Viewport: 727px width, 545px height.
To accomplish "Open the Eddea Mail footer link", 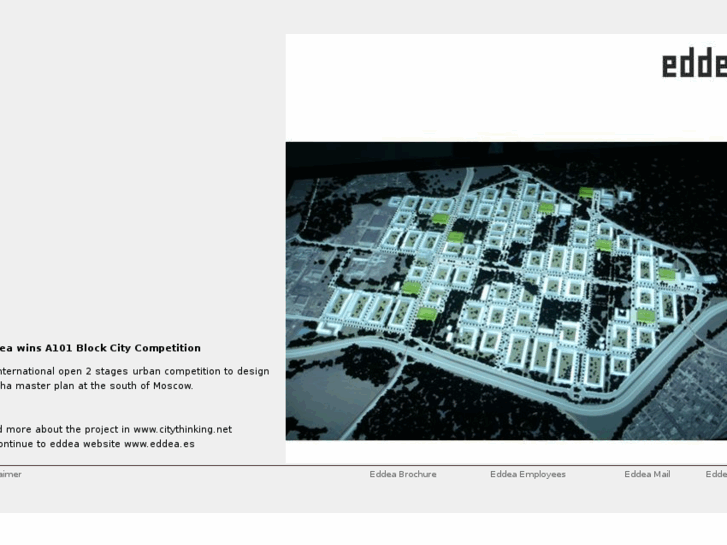I will pos(647,474).
